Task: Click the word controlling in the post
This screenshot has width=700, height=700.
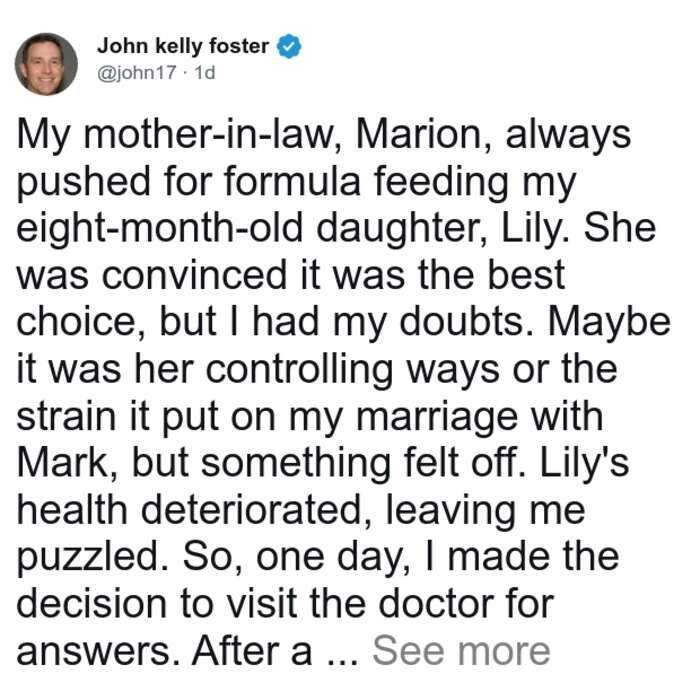Action: tap(300, 369)
